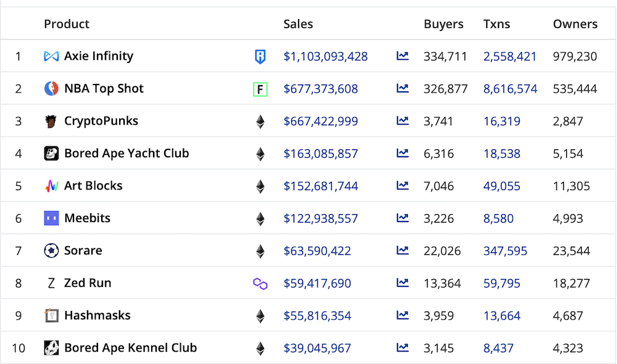Click the Art Blocks logo icon
Image resolution: width=617 pixels, height=364 pixels.
pos(51,186)
